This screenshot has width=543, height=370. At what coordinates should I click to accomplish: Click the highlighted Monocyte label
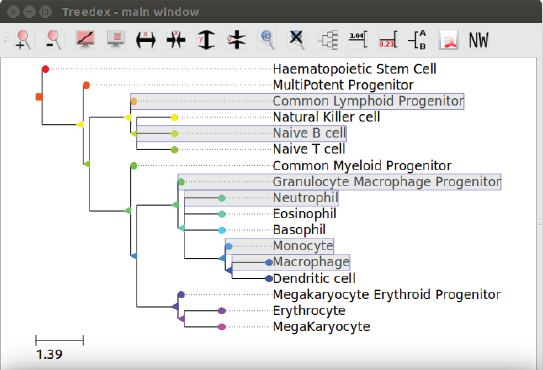[x=303, y=246]
